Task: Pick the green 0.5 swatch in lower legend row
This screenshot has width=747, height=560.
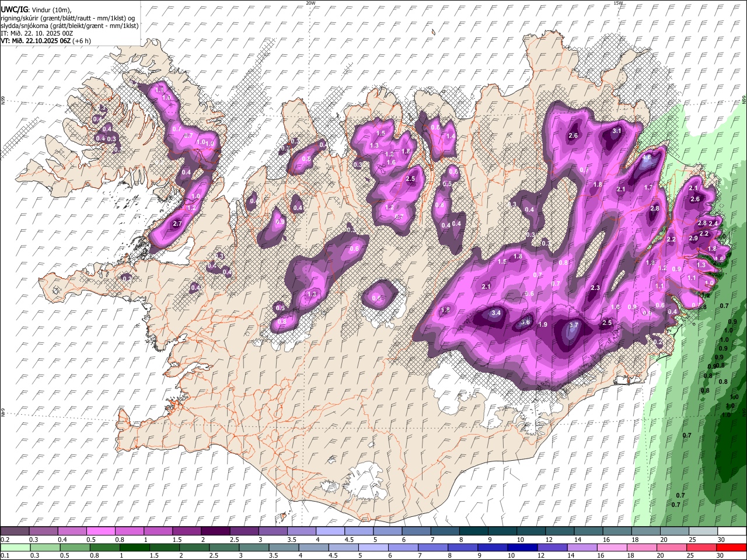Action: pyautogui.click(x=75, y=547)
